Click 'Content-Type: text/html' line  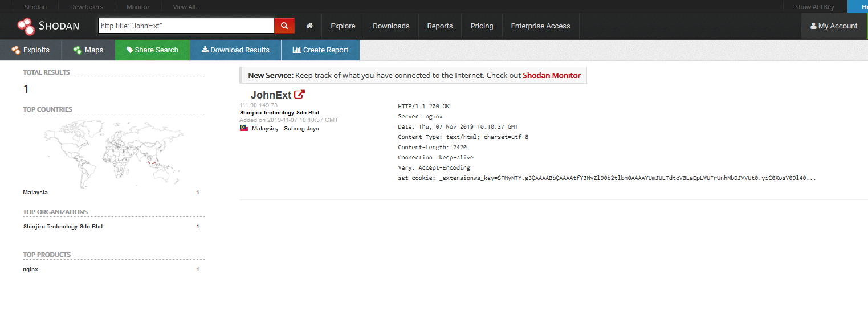pos(463,137)
